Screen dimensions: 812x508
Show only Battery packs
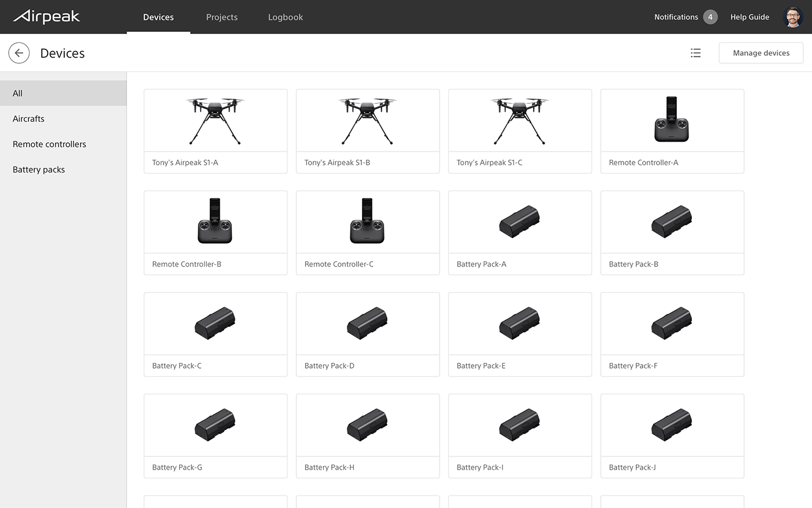pyautogui.click(x=39, y=170)
